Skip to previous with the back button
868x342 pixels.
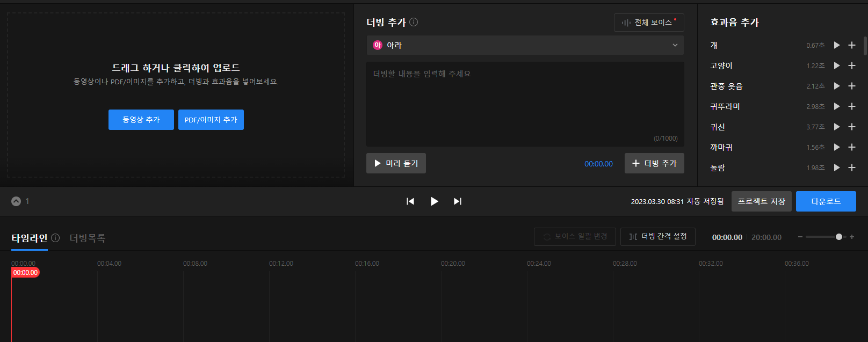410,201
